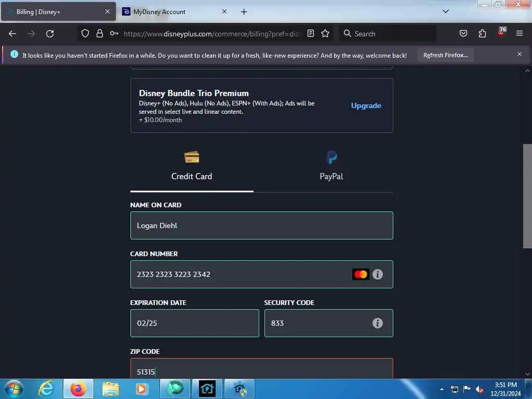Open the tracking protection shield icon

[85, 34]
